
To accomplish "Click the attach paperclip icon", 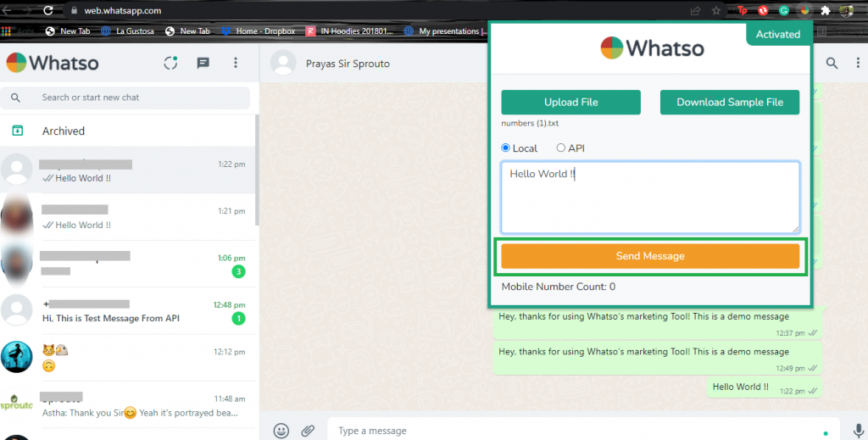I will click(308, 431).
